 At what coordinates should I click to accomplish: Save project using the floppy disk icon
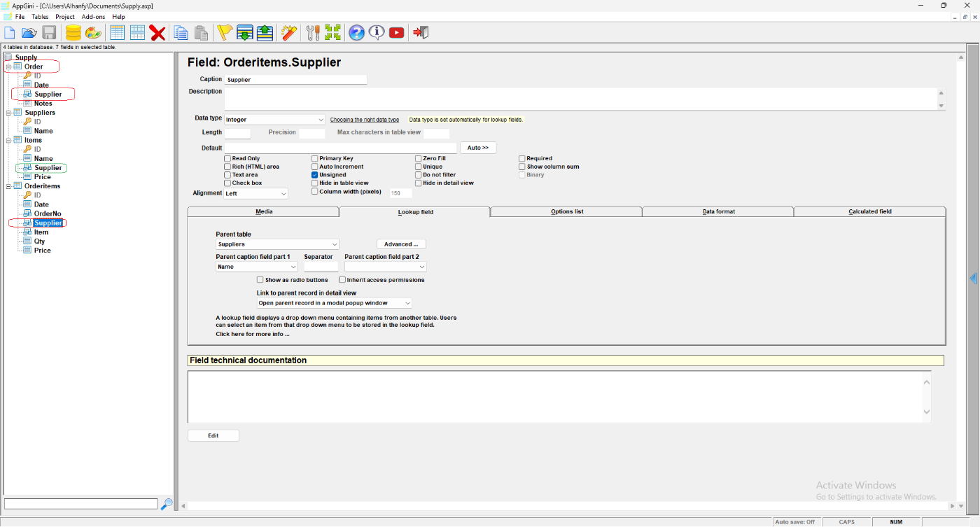49,33
